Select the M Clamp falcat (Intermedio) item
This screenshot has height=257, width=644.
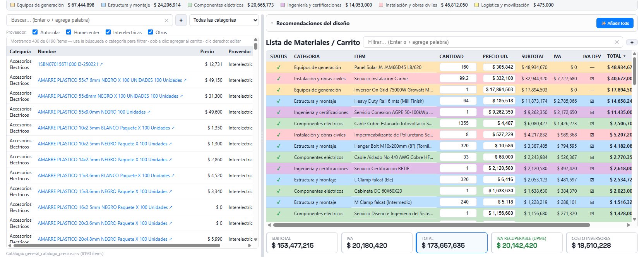(x=383, y=202)
